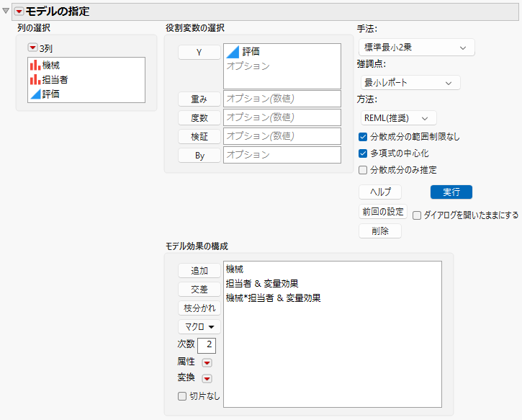Click the 重み optional numeric field
Image resolution: width=522 pixels, height=420 pixels.
[282, 99]
